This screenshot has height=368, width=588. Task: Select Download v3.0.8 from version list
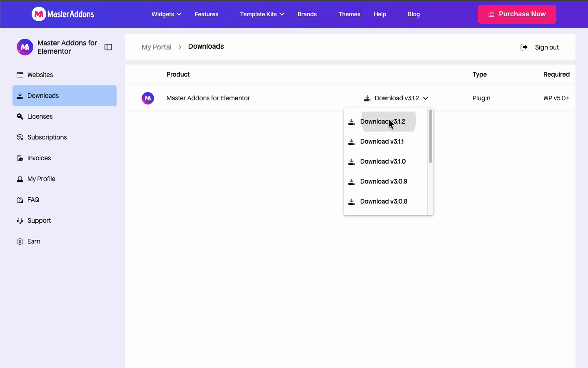(386, 201)
